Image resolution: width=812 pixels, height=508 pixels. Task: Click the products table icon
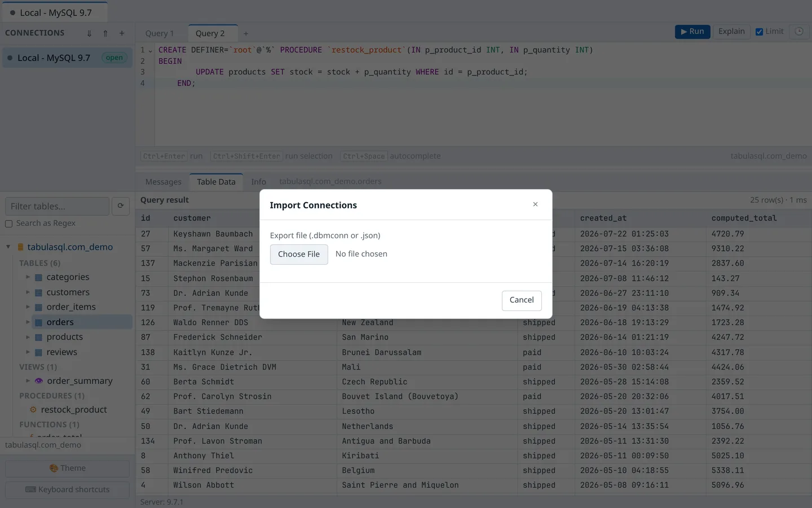click(x=39, y=337)
